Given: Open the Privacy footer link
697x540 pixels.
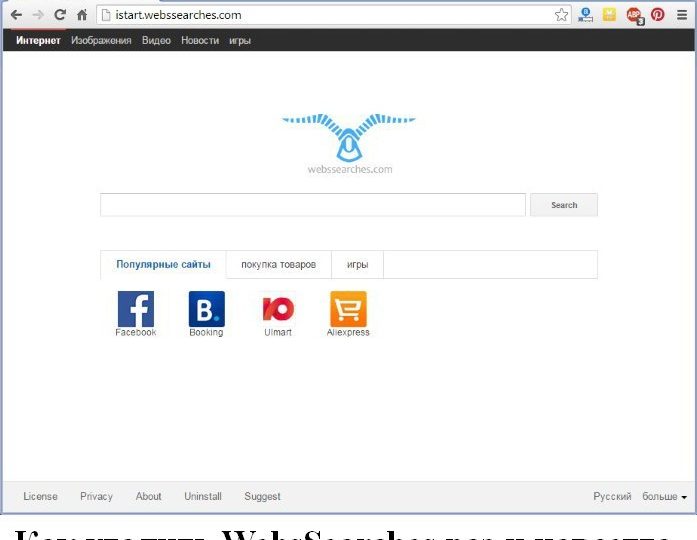Looking at the screenshot, I should tap(96, 496).
